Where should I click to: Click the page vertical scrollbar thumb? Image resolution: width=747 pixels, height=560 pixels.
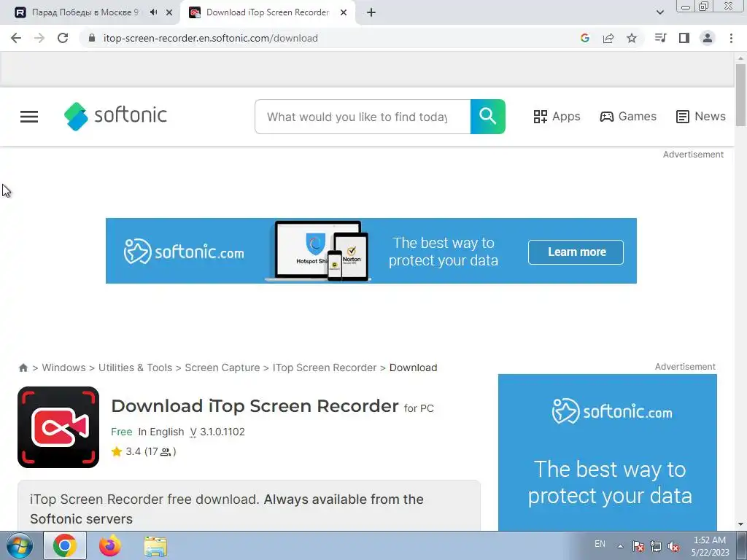740,96
